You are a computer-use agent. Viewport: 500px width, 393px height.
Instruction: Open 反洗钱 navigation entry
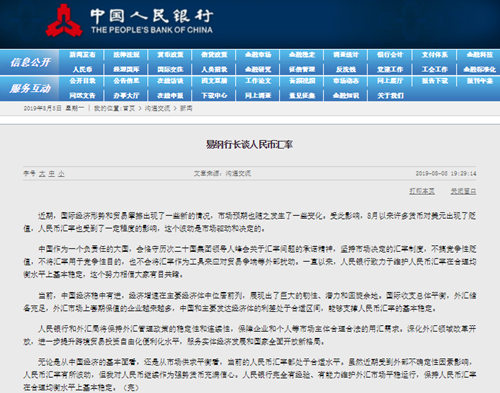[x=346, y=69]
